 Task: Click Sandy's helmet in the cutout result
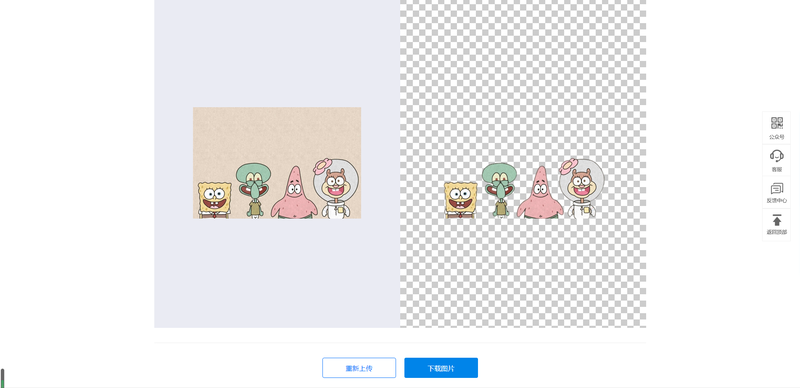click(583, 180)
